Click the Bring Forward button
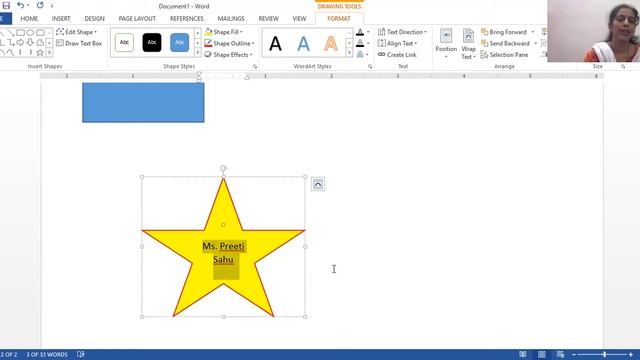Screen dimensions: 640x360 504,32
